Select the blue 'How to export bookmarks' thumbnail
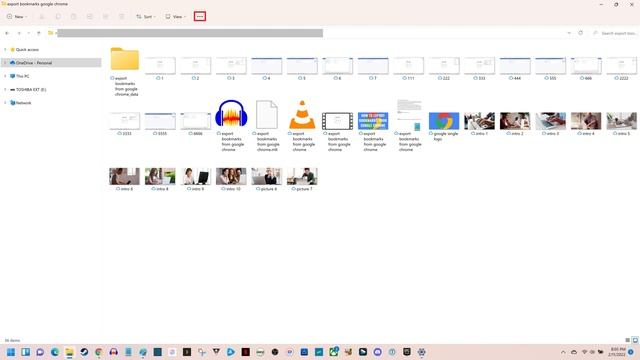The width and height of the screenshot is (640, 360). point(373,121)
